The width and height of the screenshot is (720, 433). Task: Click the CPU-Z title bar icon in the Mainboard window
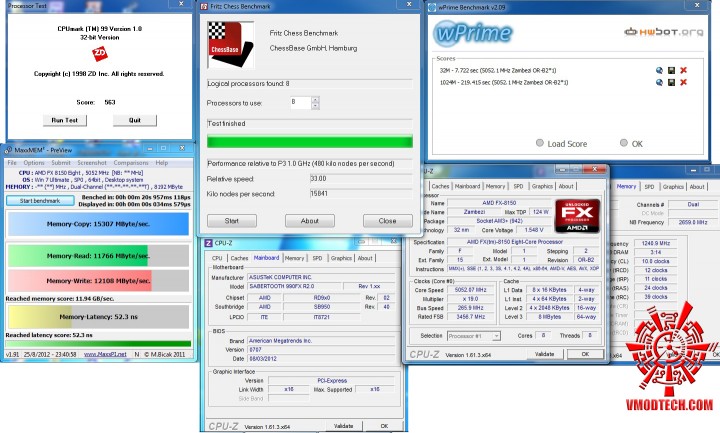(x=208, y=243)
